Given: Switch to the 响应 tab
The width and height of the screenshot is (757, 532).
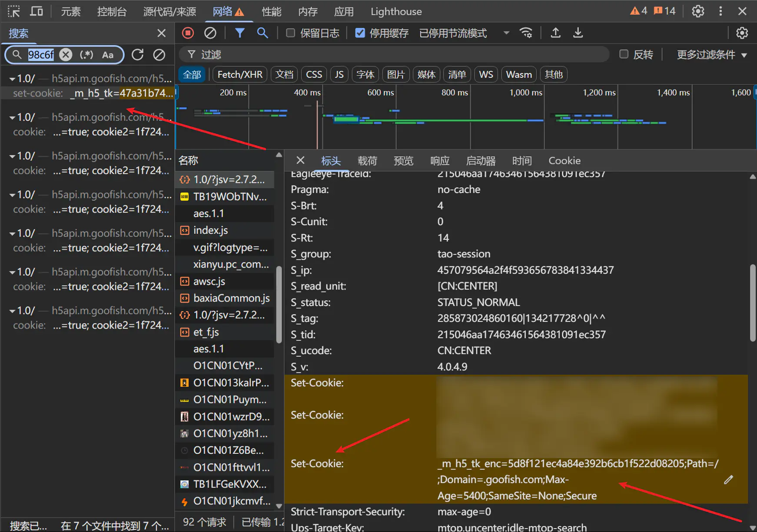Looking at the screenshot, I should [x=439, y=161].
